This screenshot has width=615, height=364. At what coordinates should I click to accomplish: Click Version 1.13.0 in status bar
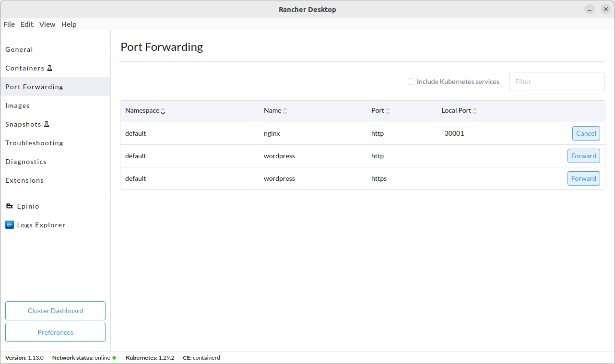click(24, 358)
